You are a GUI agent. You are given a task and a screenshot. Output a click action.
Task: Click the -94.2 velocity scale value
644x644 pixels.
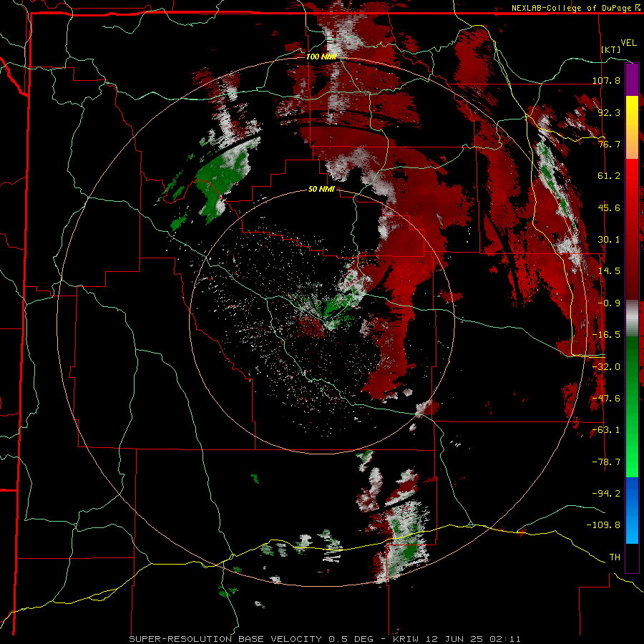click(x=607, y=494)
